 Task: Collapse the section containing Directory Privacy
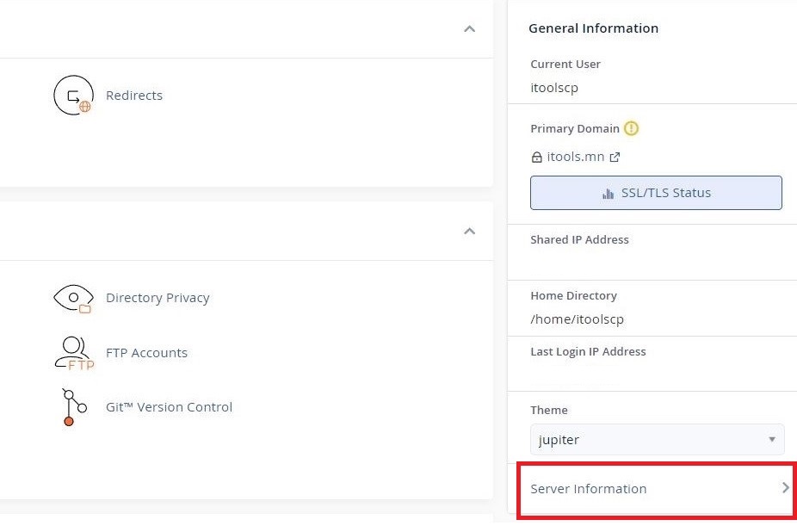point(470,232)
